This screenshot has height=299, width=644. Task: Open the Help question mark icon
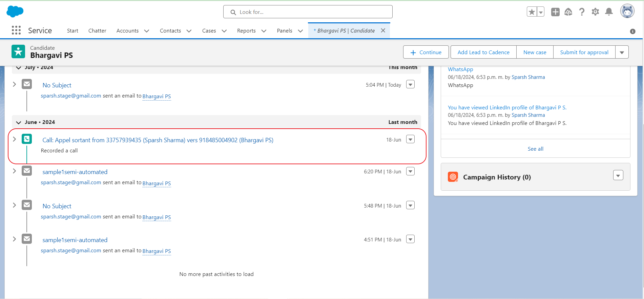click(582, 12)
